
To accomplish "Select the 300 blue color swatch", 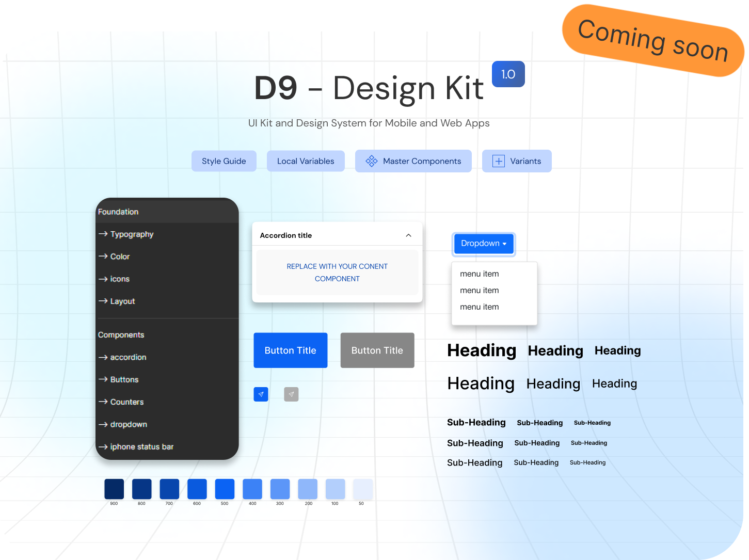I will (280, 489).
